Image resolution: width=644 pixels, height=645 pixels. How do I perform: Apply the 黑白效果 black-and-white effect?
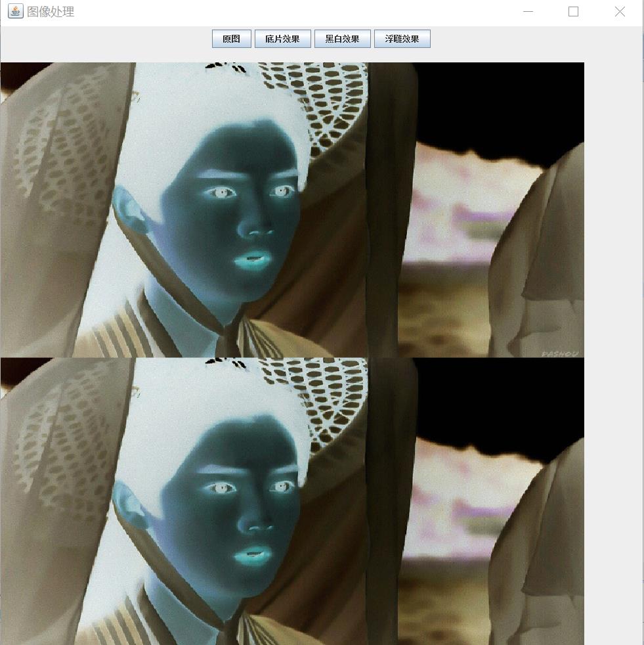pos(343,39)
